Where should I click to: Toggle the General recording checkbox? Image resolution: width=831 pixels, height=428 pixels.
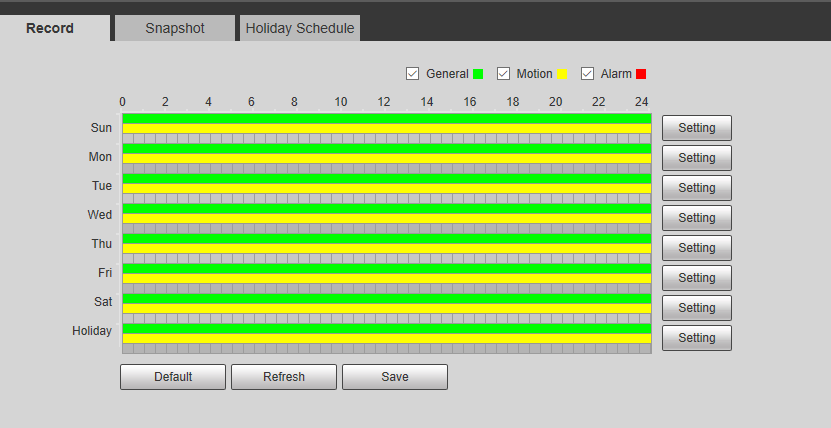pyautogui.click(x=412, y=74)
